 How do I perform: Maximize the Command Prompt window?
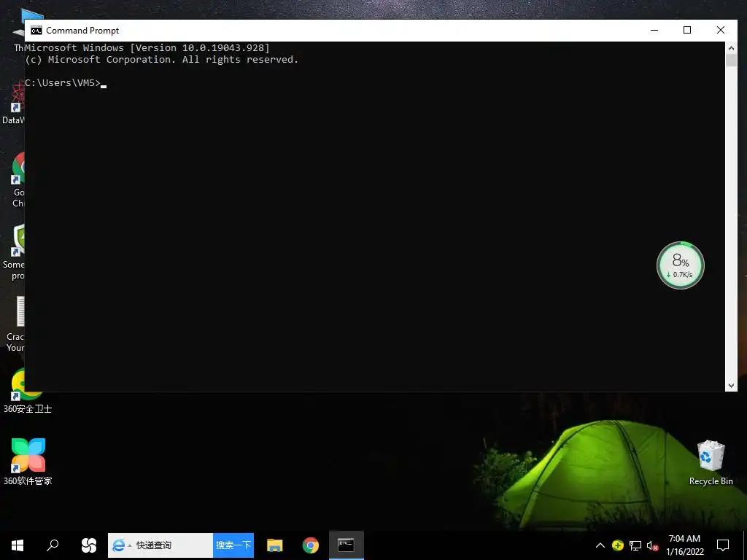click(x=687, y=31)
